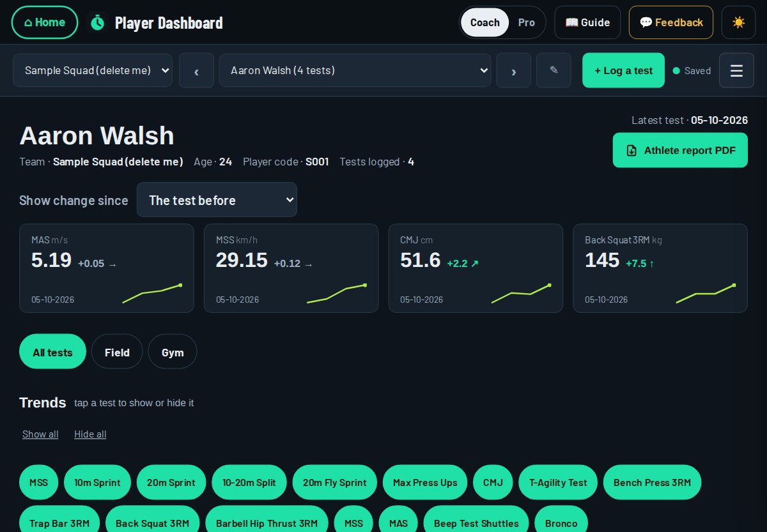Click the Tests logged 4 text
The width and height of the screenshot is (767, 532).
click(377, 162)
